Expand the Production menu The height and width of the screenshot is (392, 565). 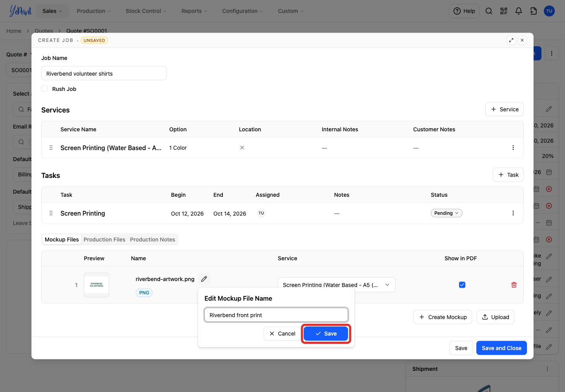tap(94, 11)
